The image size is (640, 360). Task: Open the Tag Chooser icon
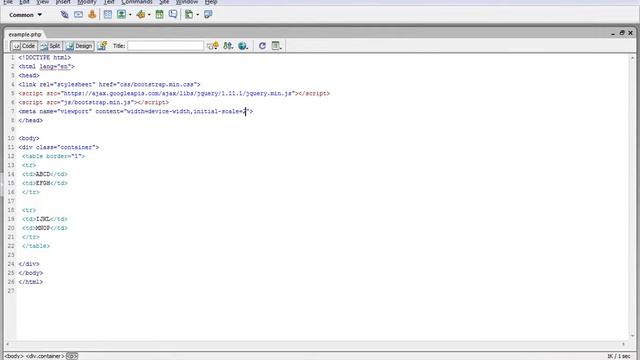(x=208, y=15)
